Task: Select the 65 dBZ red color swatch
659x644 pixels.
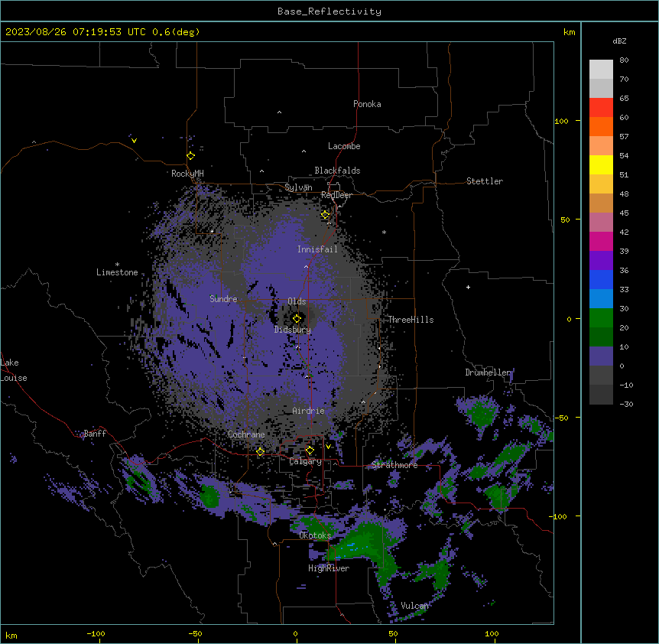Action: point(601,107)
